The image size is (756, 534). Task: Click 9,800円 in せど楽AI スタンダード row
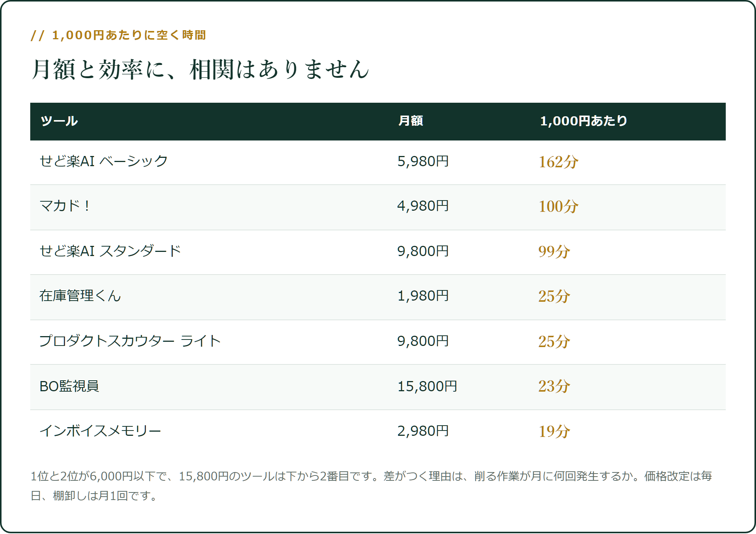(423, 251)
